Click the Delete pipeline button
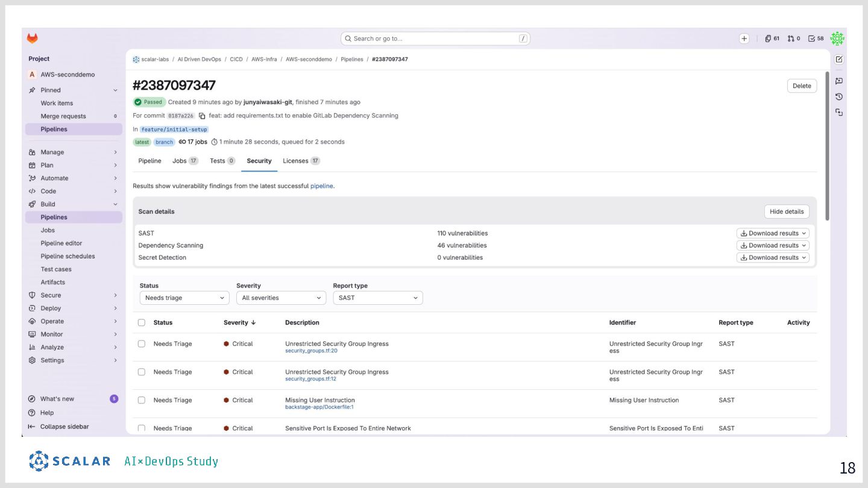Viewport: 868px width, 488px height. (802, 86)
